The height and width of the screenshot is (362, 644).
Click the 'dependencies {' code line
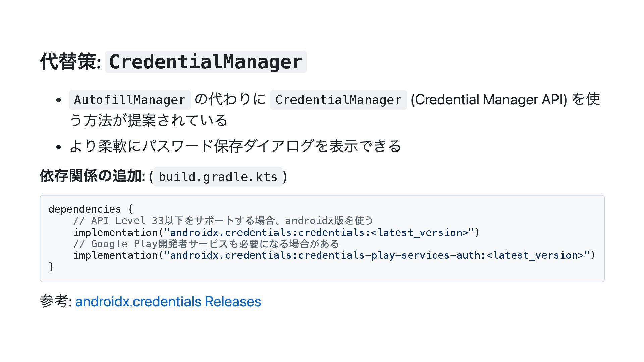(x=91, y=209)
